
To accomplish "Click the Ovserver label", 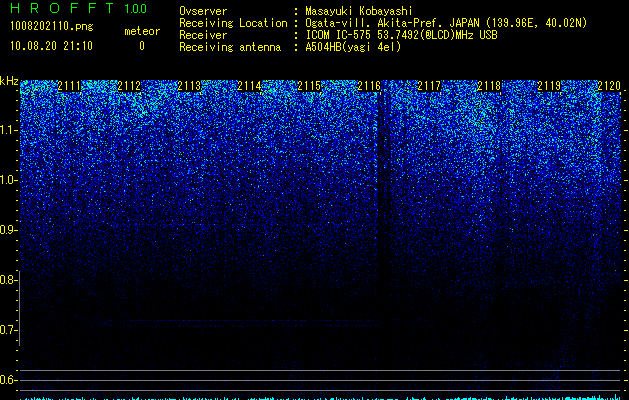I will click(203, 11).
